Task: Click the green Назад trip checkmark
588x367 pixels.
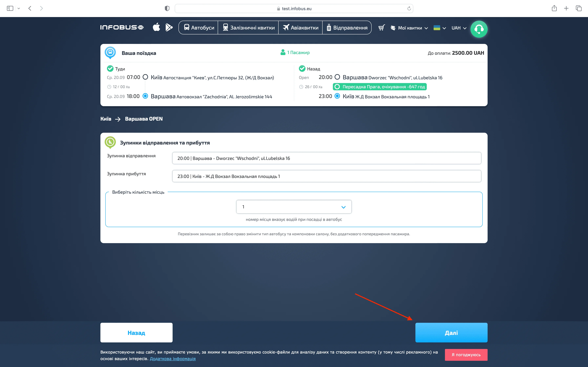Action: [302, 69]
